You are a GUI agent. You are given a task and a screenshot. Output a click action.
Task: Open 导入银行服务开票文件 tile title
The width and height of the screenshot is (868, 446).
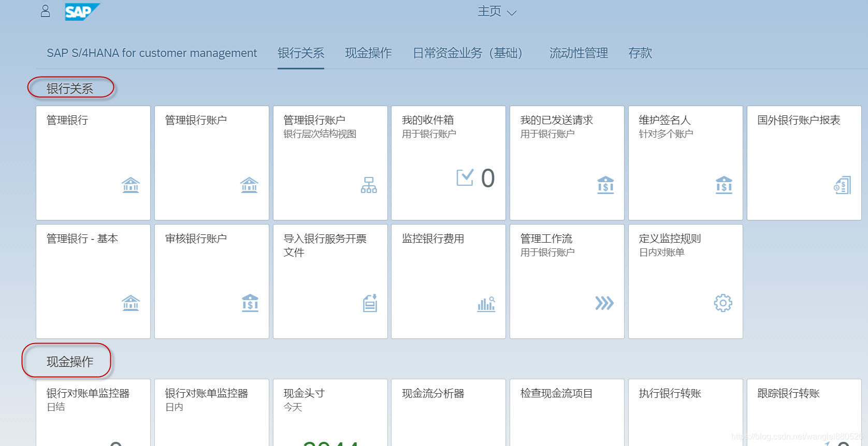click(x=325, y=245)
